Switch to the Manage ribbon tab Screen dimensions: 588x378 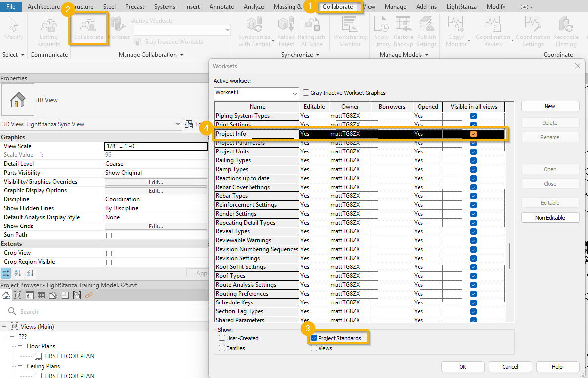(395, 7)
